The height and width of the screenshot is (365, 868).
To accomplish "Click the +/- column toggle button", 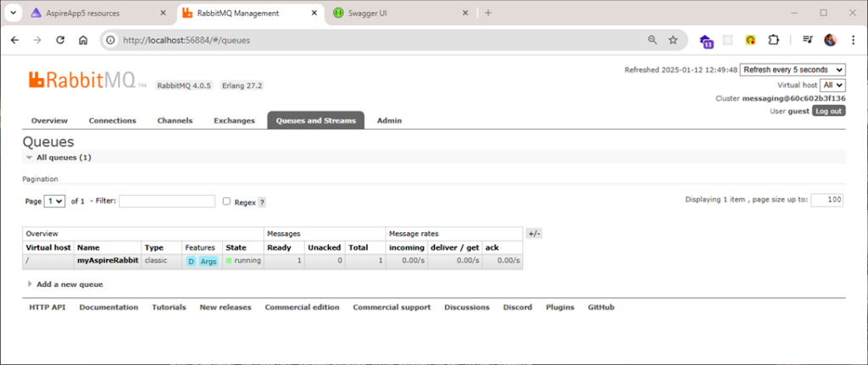I will pyautogui.click(x=534, y=233).
